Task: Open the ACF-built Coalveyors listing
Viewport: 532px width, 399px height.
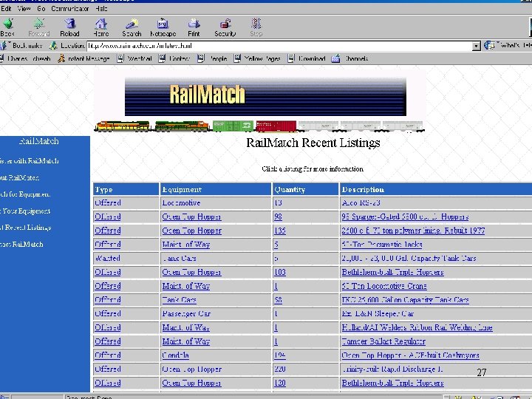Action: coord(411,355)
